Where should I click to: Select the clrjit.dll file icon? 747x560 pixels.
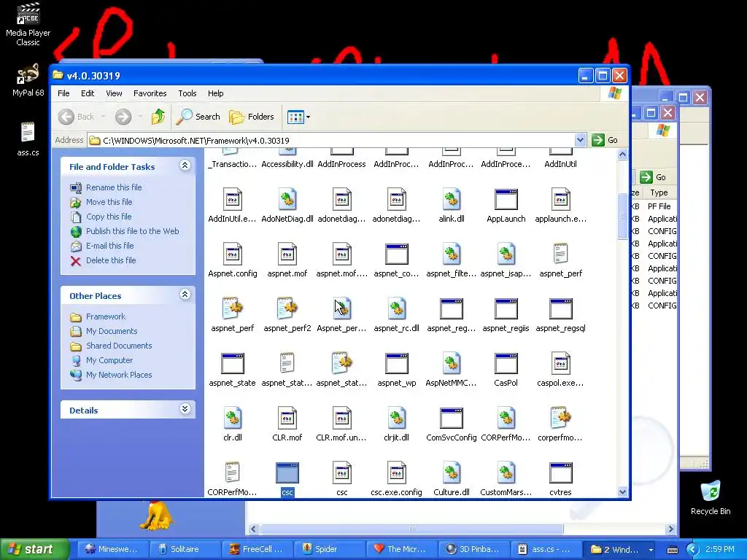tap(396, 418)
